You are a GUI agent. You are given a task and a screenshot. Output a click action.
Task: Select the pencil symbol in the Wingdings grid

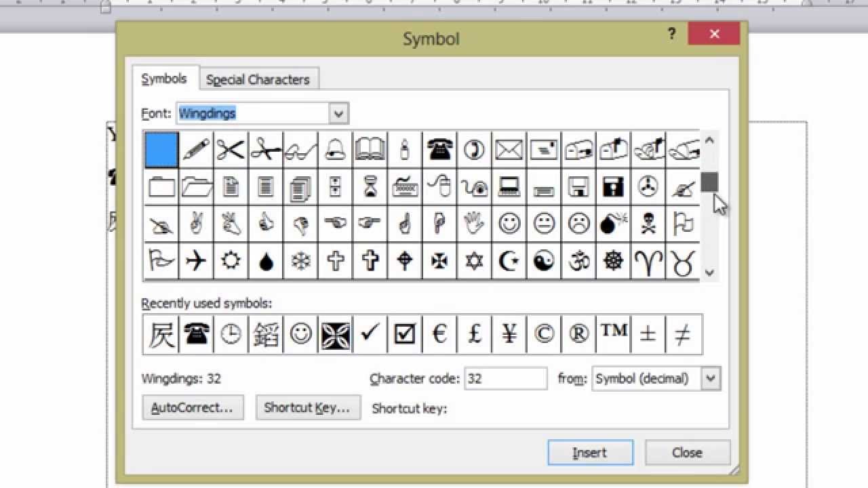pos(196,150)
